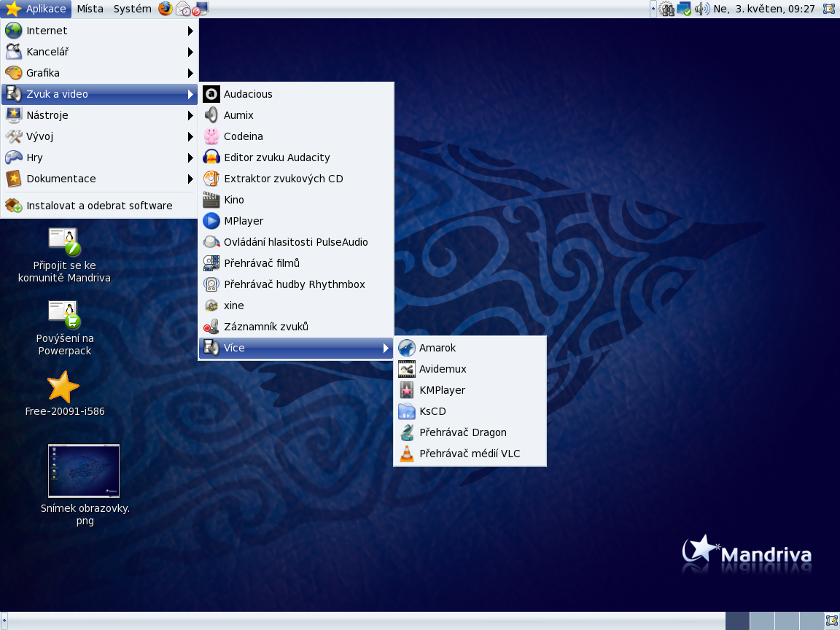The height and width of the screenshot is (630, 840).
Task: Click the Avidemux icon
Action: 407,369
